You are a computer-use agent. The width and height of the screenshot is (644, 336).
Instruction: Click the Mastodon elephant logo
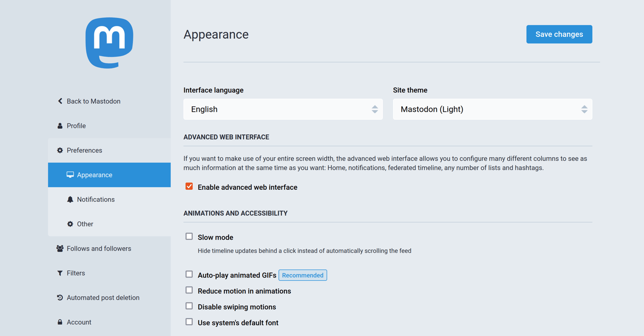pos(109,43)
